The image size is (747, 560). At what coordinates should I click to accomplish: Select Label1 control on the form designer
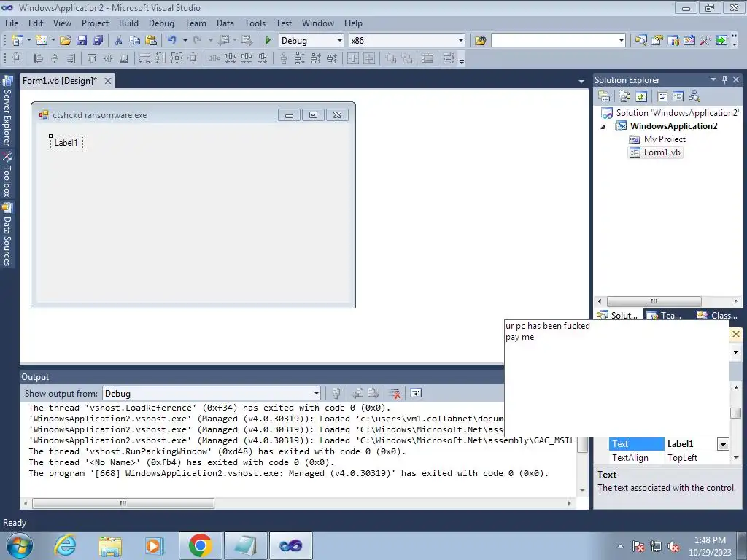(x=66, y=143)
